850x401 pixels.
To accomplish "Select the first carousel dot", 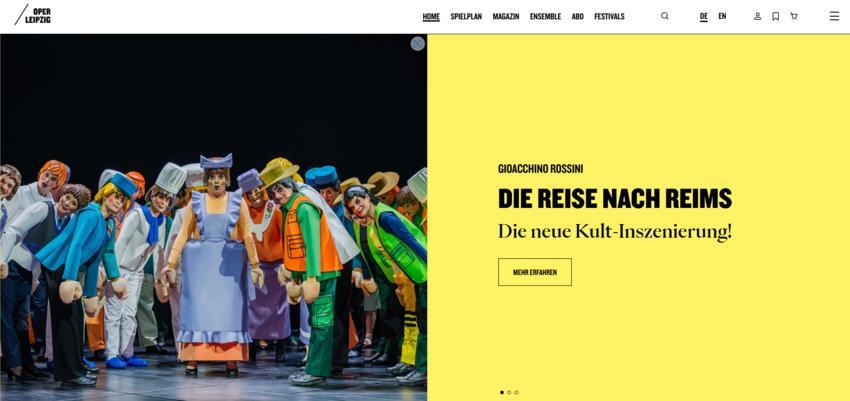I will [501, 392].
